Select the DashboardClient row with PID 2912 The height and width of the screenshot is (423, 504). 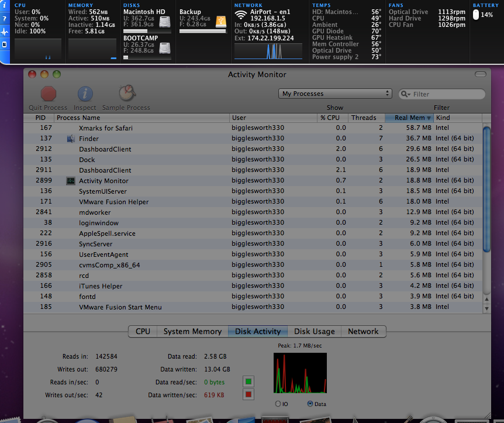coord(253,149)
